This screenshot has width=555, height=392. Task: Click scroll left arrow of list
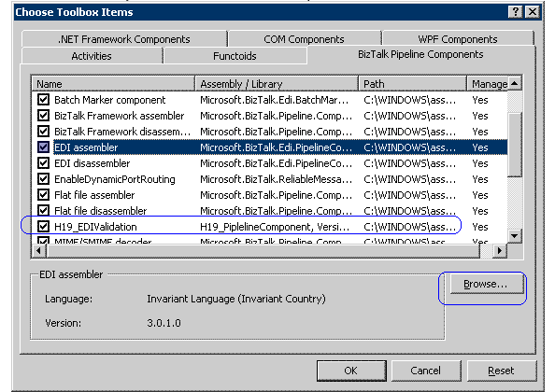point(38,251)
